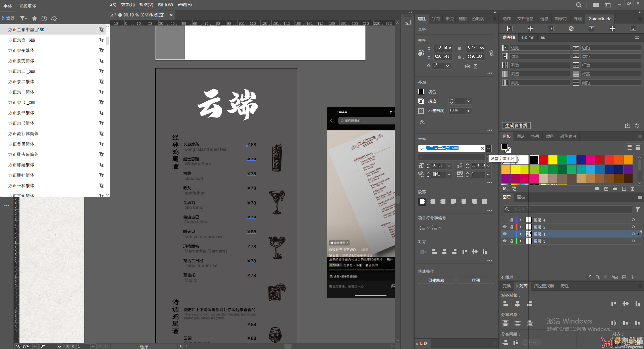Screen dimensions: 644x349
Task: Open rotation angle dropdown
Action: pos(447,66)
